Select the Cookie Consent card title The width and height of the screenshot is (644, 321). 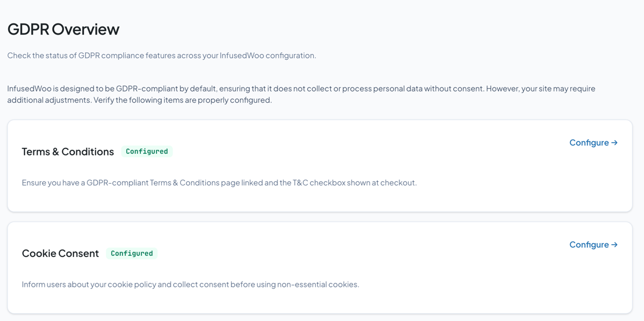(60, 254)
